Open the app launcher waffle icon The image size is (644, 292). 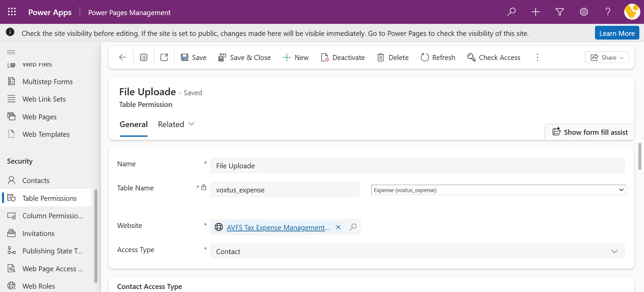(x=12, y=12)
